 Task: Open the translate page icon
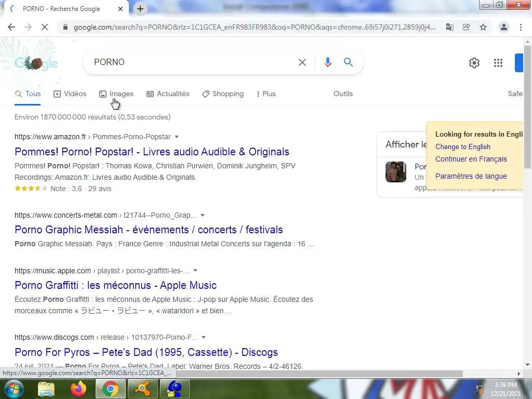click(x=450, y=27)
